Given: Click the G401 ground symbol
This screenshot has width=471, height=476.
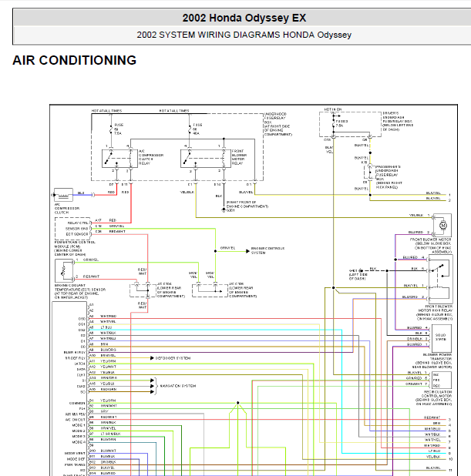Looking at the screenshot, I should point(361,270).
